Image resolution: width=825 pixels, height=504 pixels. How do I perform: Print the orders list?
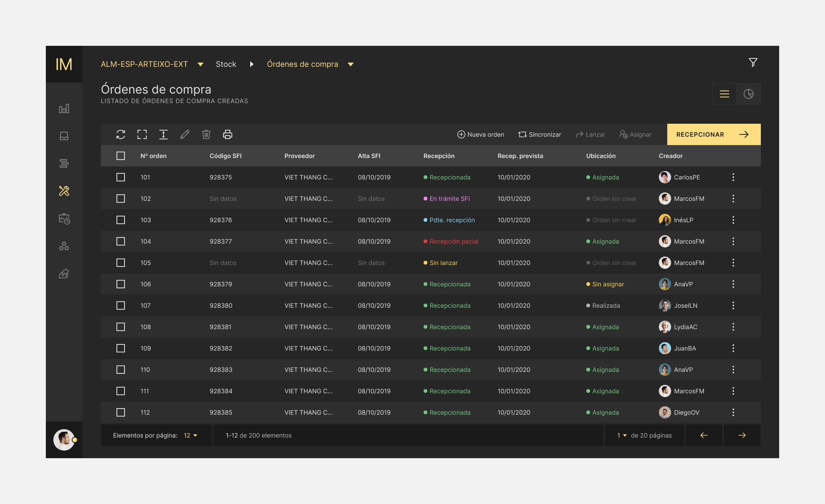click(228, 134)
